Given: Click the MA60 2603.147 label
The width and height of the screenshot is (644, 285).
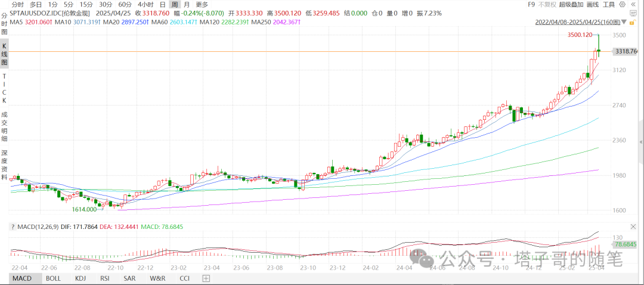Looking at the screenshot, I should (174, 21).
